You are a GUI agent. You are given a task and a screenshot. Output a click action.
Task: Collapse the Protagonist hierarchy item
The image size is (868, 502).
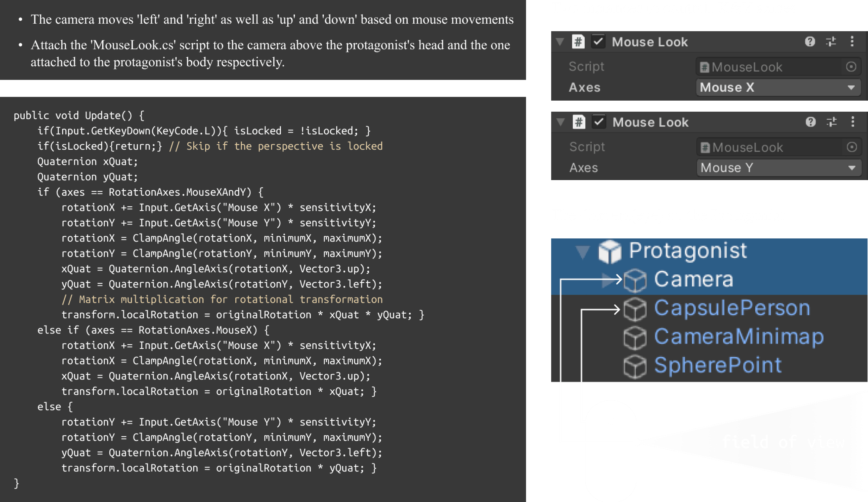click(583, 252)
